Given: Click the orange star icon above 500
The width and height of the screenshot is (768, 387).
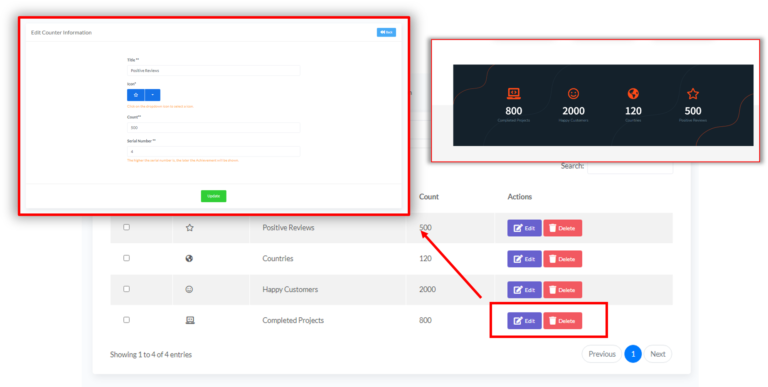Looking at the screenshot, I should 693,93.
